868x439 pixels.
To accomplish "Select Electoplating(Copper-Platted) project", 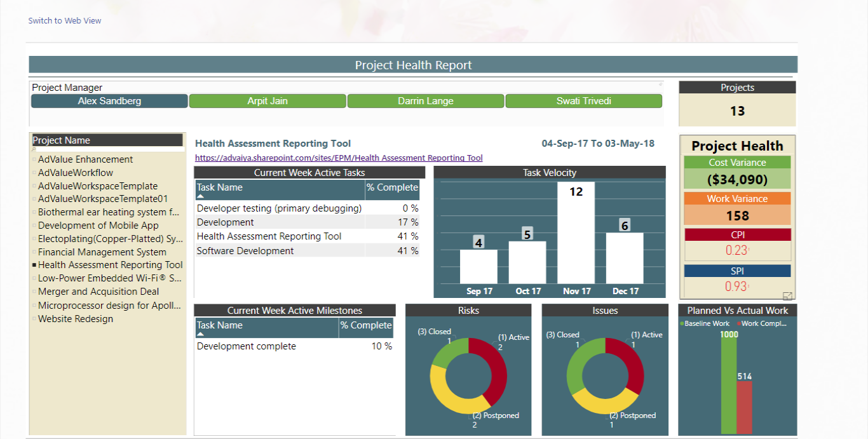I will click(111, 239).
